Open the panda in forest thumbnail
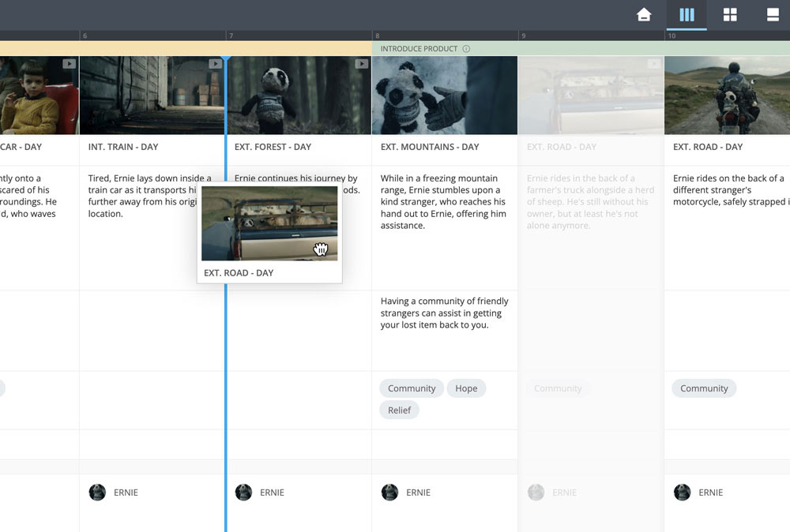The height and width of the screenshot is (532, 790). click(x=299, y=96)
